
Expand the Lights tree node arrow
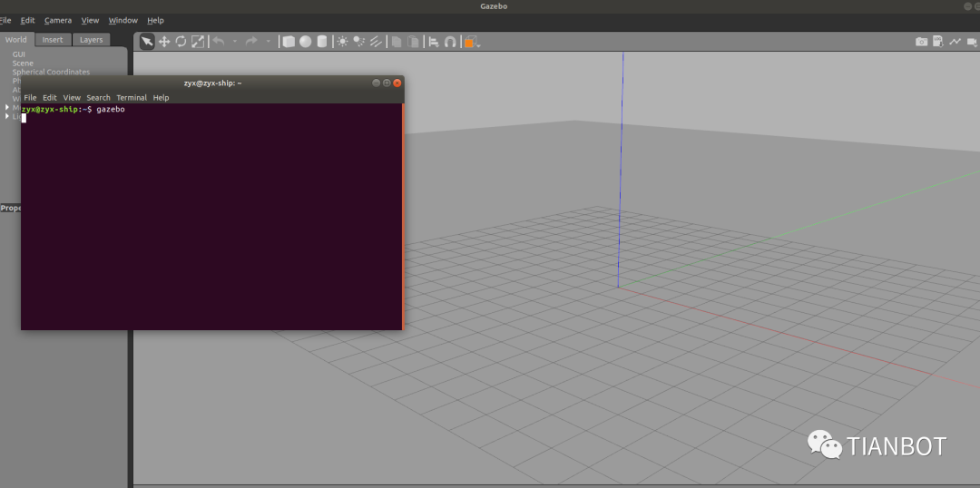coord(7,116)
